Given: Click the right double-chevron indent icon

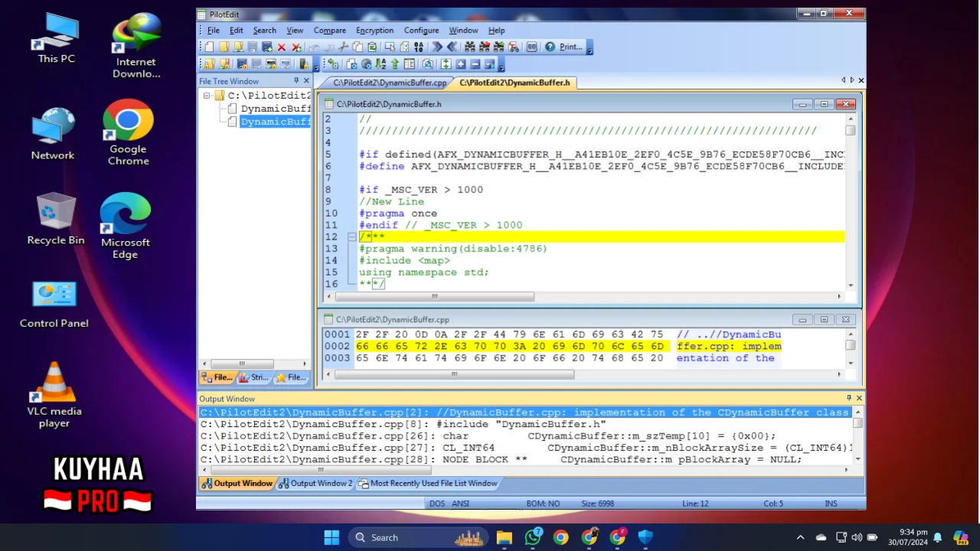Looking at the screenshot, I should (x=436, y=47).
